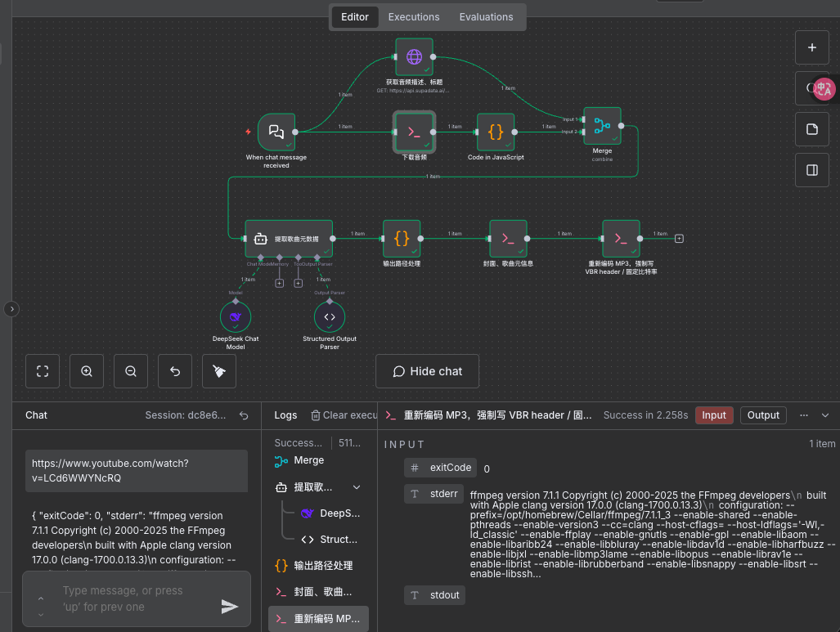
Task: Click the zoom out canvas button
Action: click(x=131, y=371)
